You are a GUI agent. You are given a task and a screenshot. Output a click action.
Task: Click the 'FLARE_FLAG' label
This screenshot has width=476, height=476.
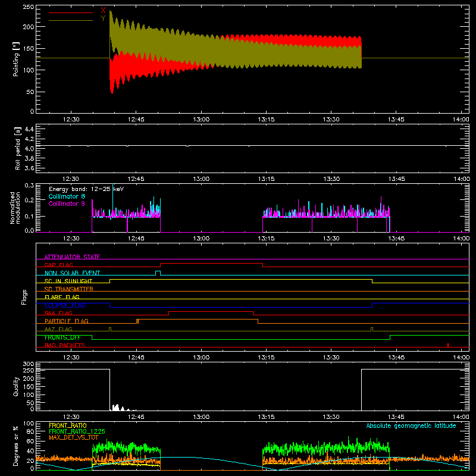click(x=62, y=297)
